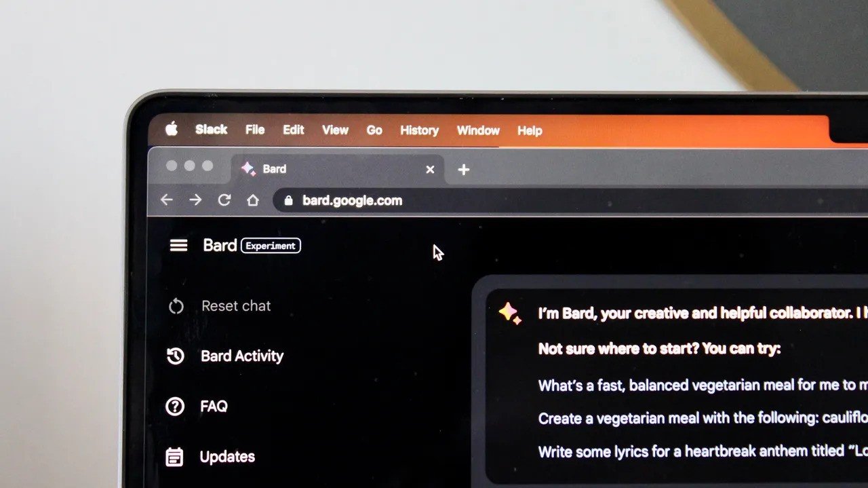Open the File menu
Viewport: 868px width, 488px height.
tap(255, 130)
